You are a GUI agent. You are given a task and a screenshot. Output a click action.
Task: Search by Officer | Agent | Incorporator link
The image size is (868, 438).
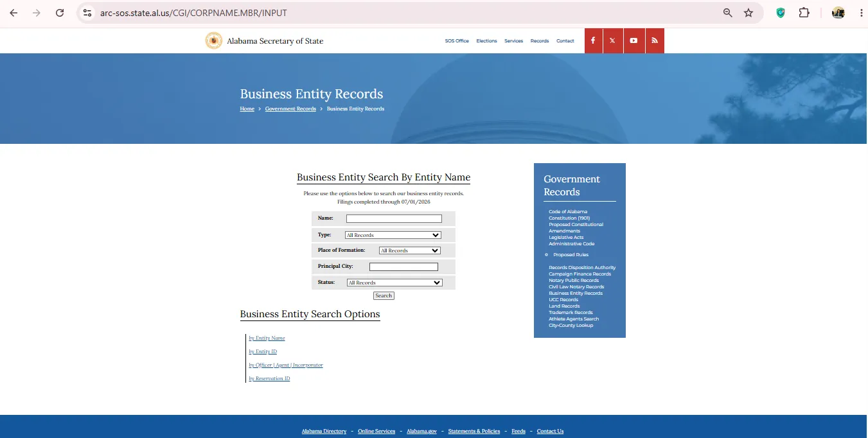[x=286, y=365]
